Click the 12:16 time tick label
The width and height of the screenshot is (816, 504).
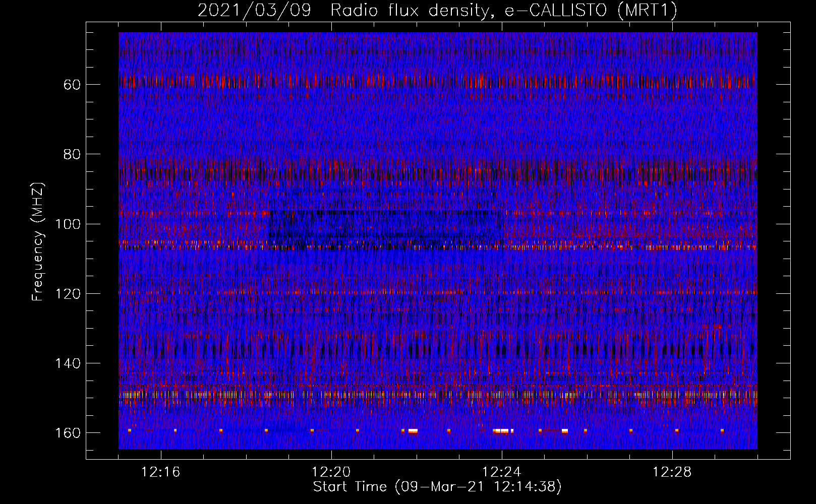(x=160, y=472)
